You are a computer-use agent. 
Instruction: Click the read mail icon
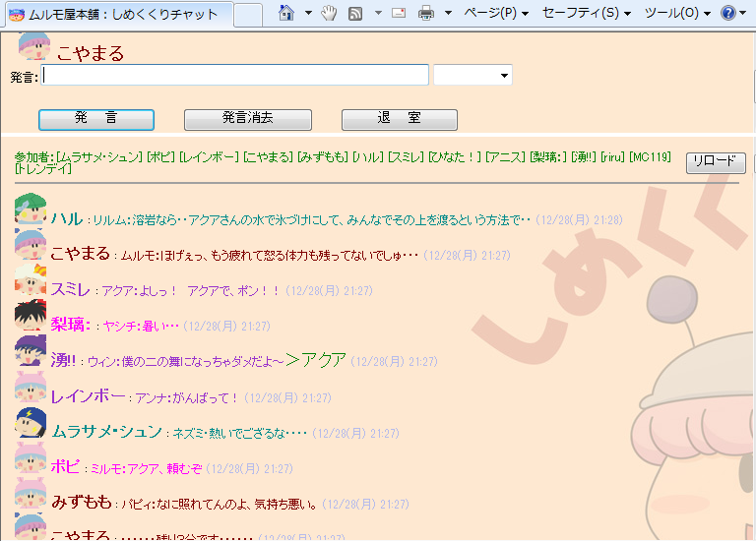[399, 13]
